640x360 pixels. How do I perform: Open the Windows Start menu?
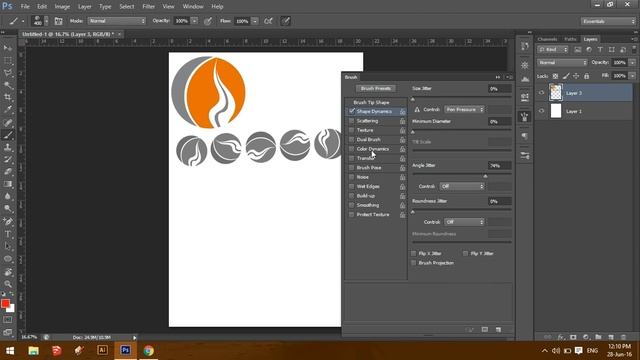click(x=10, y=351)
